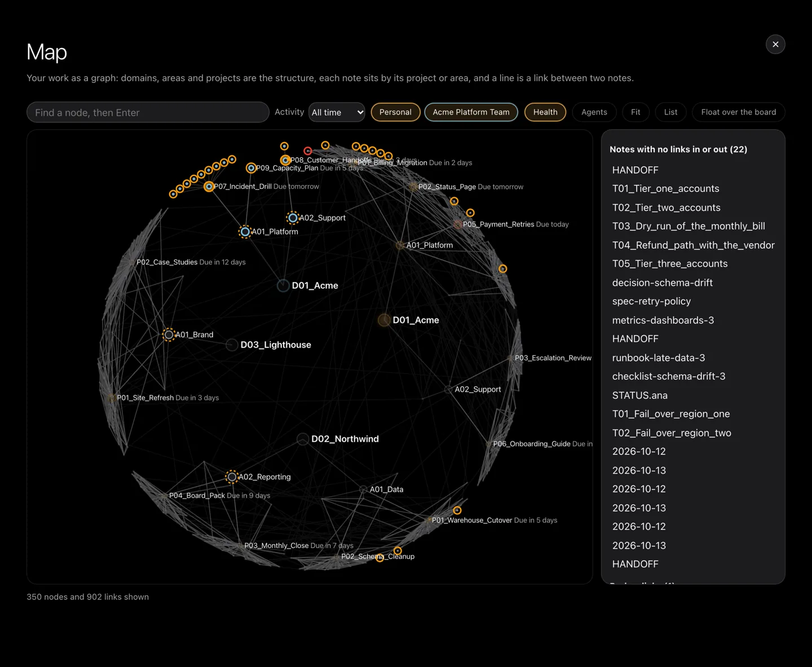Open the checklist-schema-drift-3 note
The width and height of the screenshot is (812, 667).
click(x=669, y=377)
